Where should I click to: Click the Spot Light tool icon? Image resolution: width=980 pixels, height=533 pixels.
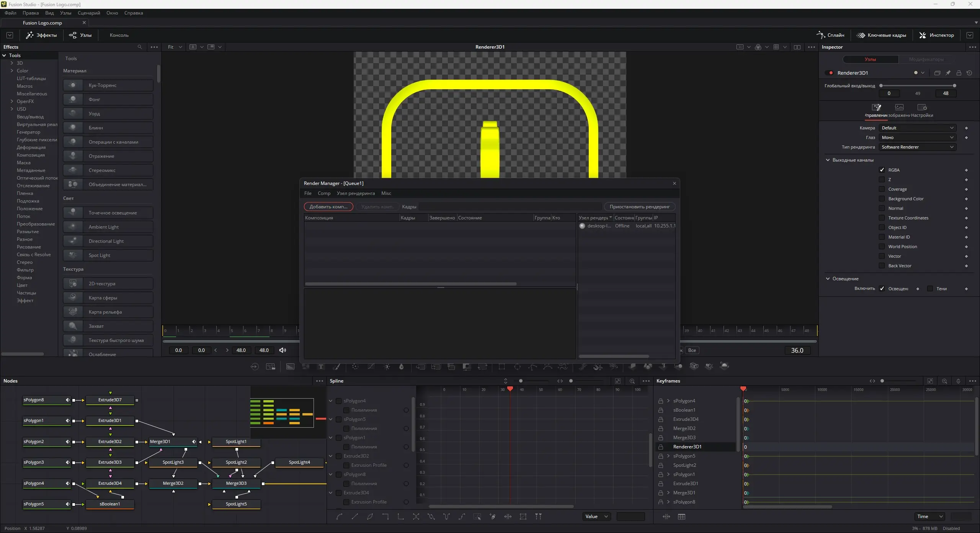tap(73, 255)
